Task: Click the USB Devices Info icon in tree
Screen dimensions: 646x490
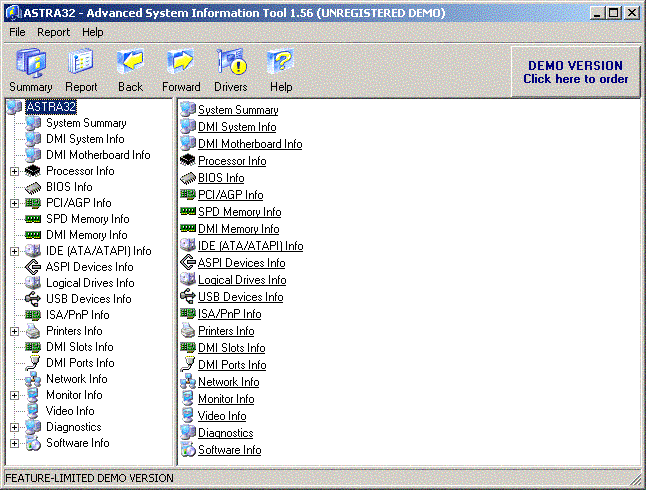Action: tap(33, 299)
